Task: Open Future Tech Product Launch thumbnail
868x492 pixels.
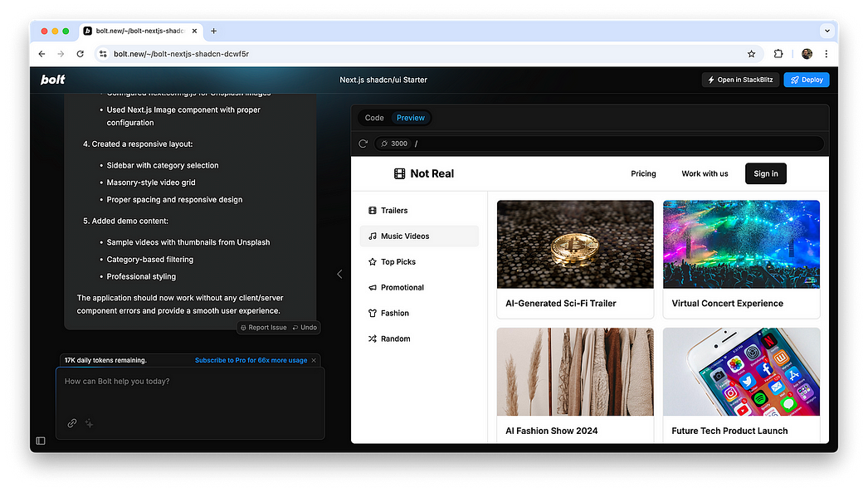Action: pyautogui.click(x=741, y=372)
